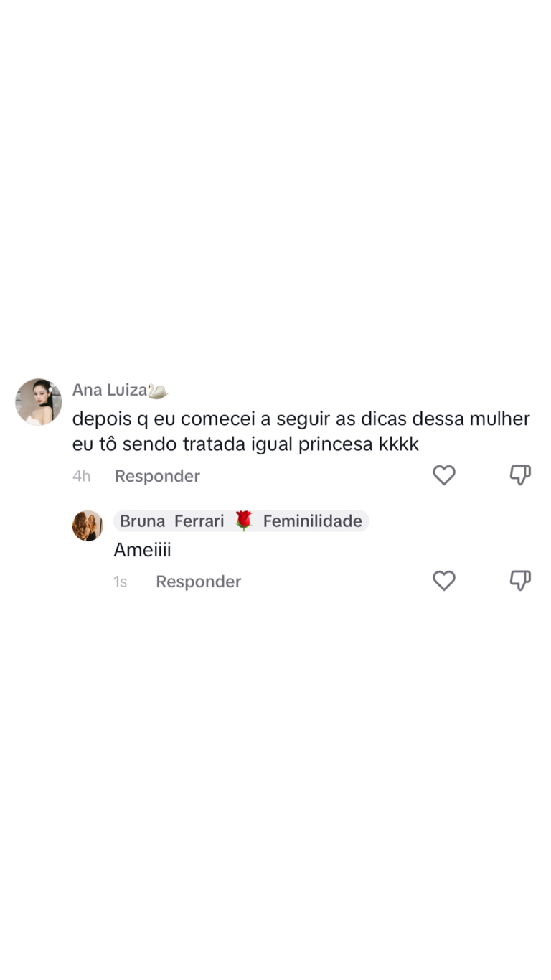Open Bruna Ferrari's profile avatar
This screenshot has width=551, height=980.
(x=88, y=526)
